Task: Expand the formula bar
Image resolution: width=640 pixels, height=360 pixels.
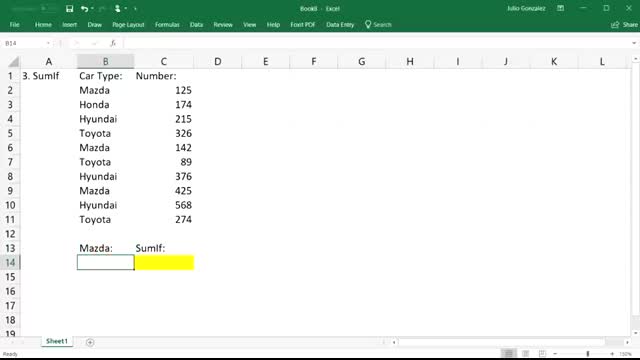Action: 634,43
